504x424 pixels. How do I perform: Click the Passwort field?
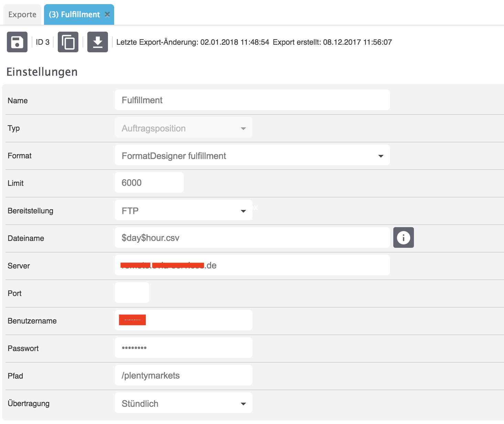tap(183, 348)
